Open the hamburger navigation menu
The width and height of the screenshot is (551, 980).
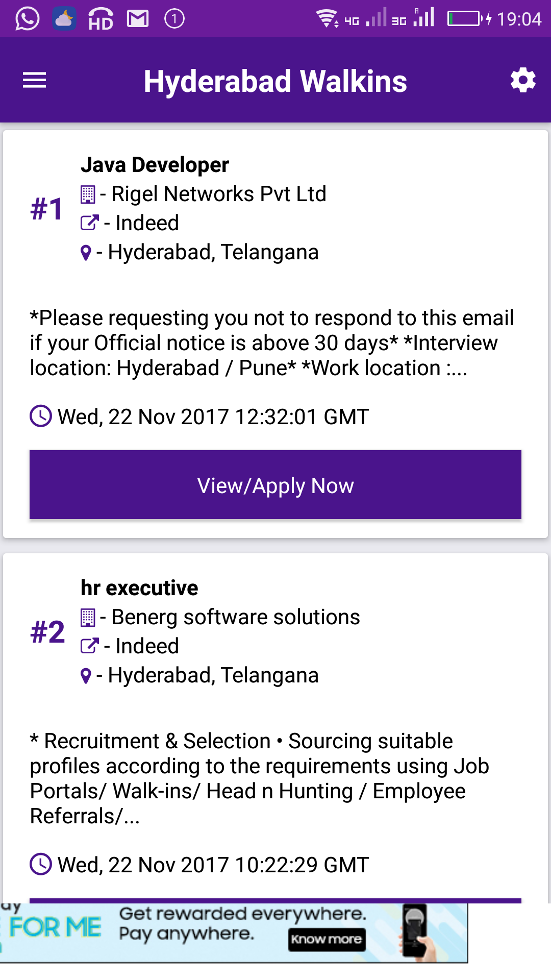pyautogui.click(x=34, y=81)
